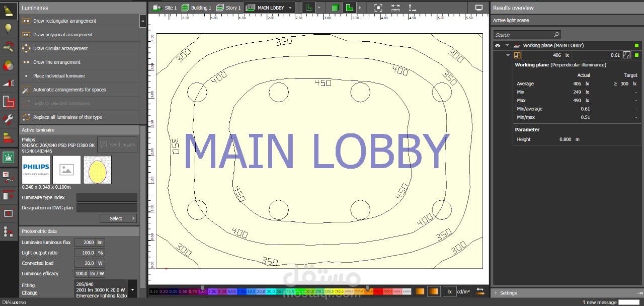Open the emergency lighting tool
Screen dimensions: 644x306
(x=9, y=158)
